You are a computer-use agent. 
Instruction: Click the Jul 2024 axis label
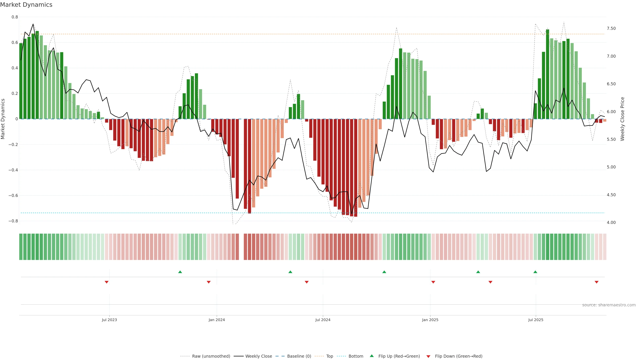tap(323, 320)
